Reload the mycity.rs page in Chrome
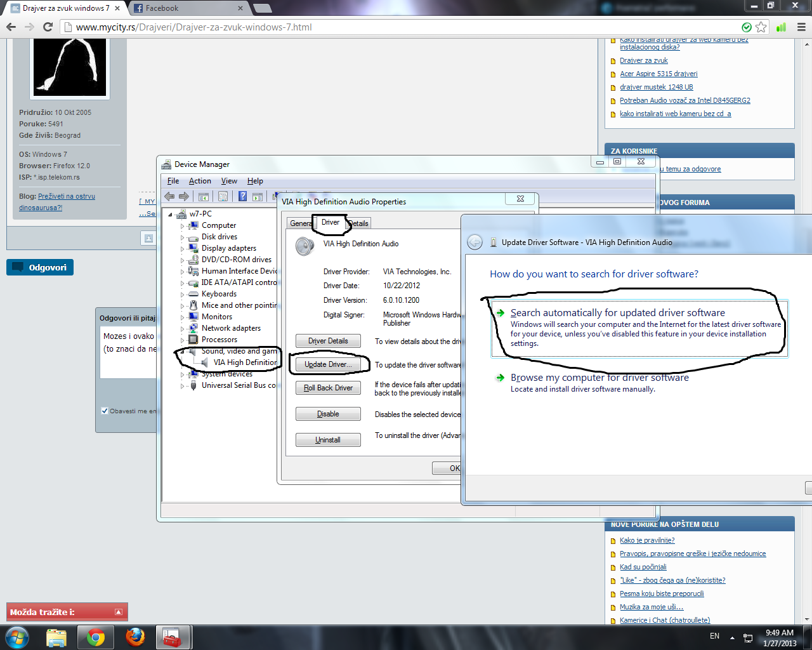The image size is (812, 650). [x=48, y=27]
